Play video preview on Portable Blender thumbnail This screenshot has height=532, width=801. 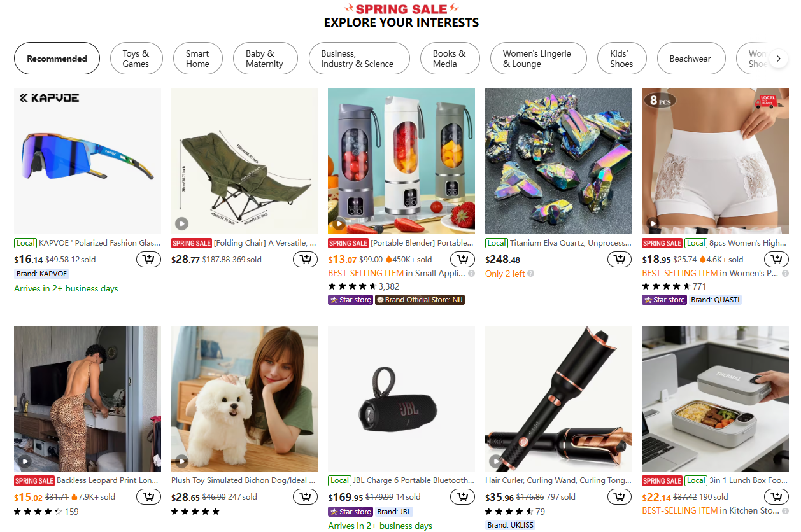pos(338,223)
